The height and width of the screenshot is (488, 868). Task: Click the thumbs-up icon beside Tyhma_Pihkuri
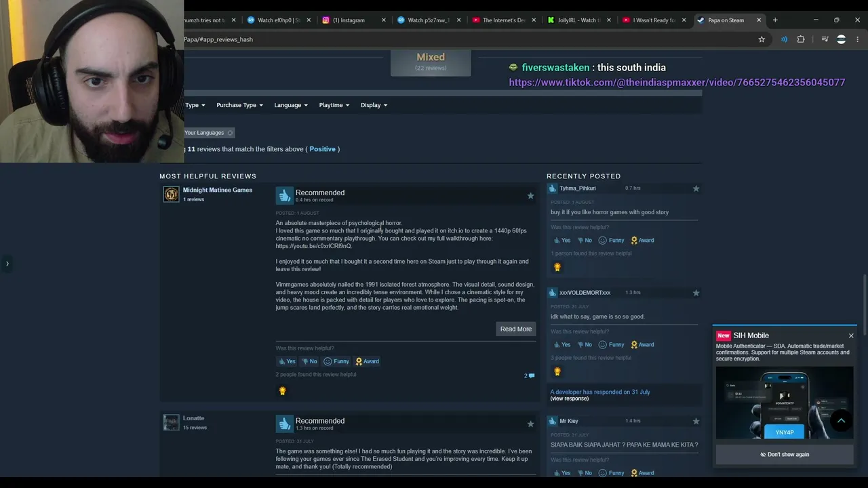click(553, 188)
